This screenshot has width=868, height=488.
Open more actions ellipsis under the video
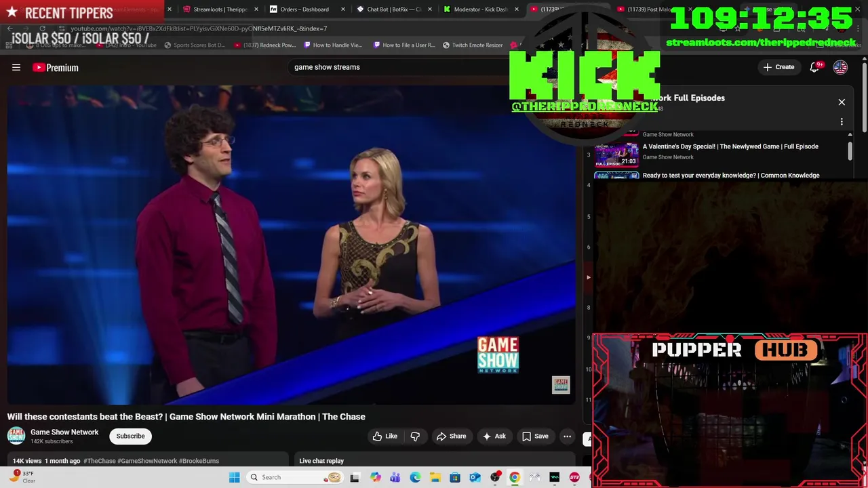568,436
